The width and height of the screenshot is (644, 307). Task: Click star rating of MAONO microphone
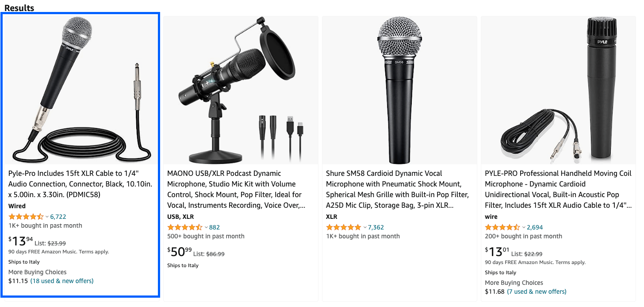[x=184, y=227]
